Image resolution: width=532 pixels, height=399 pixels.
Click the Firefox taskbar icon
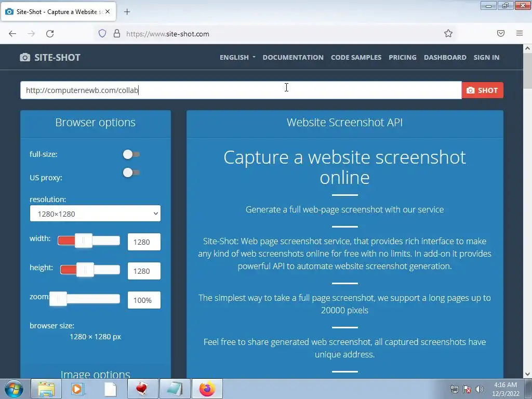[207, 389]
